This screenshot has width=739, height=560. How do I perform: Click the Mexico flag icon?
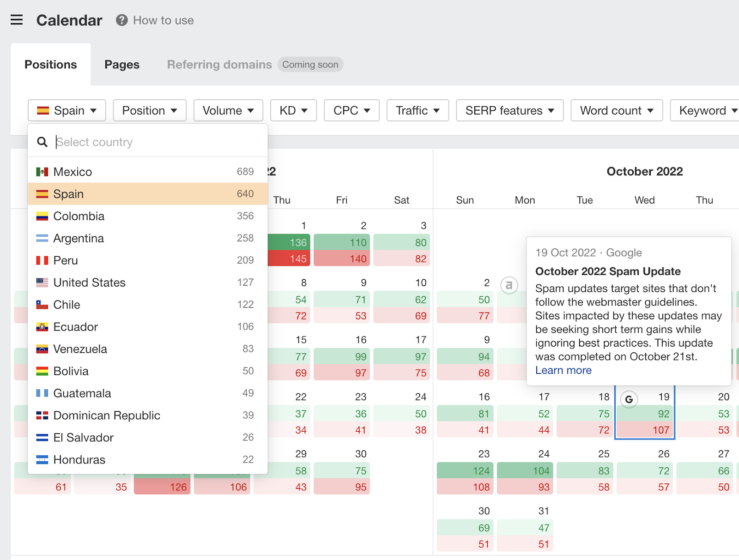point(42,171)
